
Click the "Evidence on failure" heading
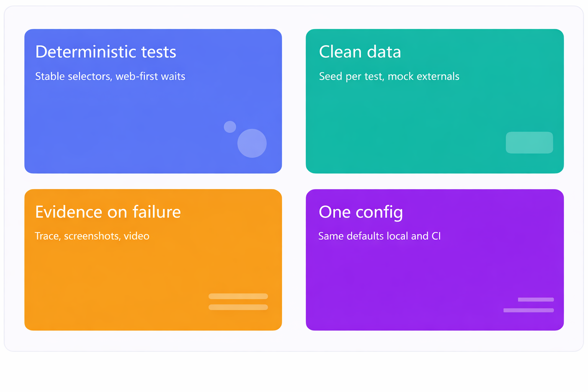108,212
